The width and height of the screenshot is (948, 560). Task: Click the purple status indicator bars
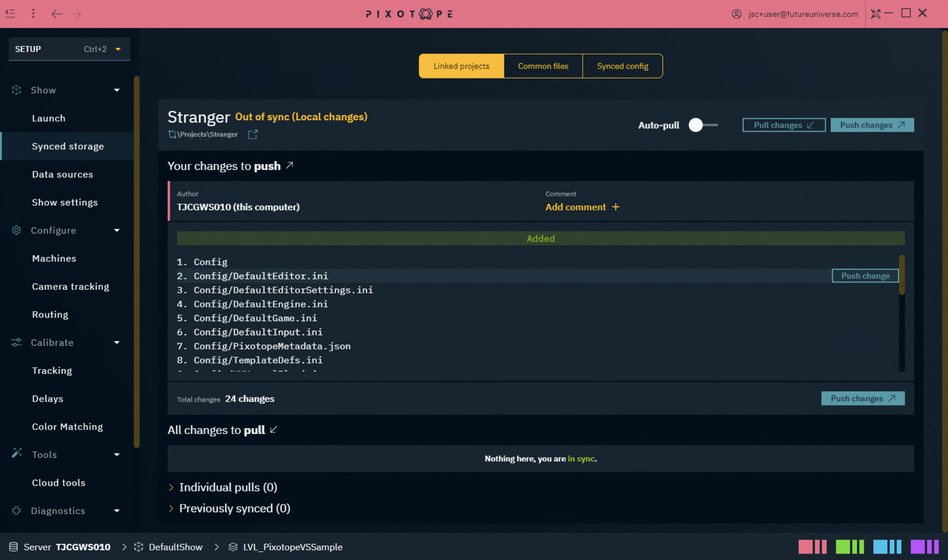click(x=924, y=547)
